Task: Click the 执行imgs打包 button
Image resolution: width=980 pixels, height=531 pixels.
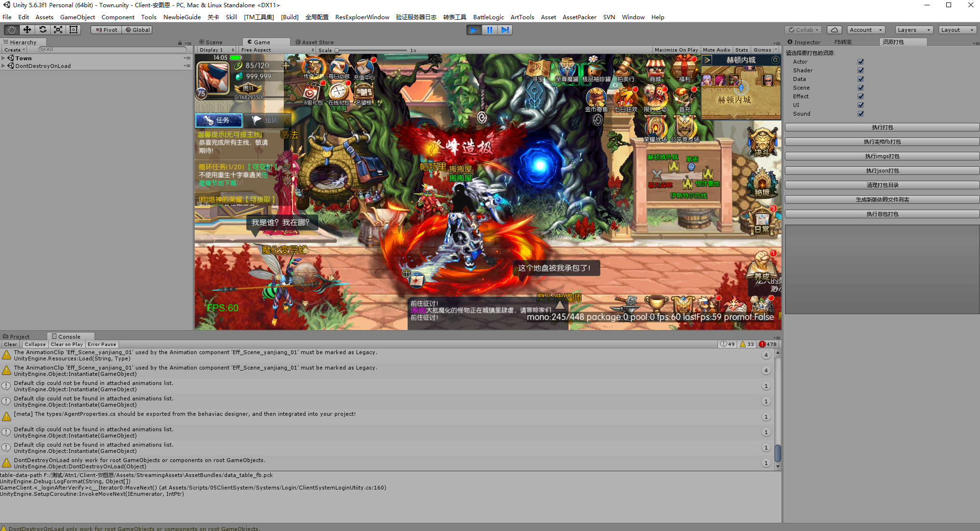Action: 882,157
